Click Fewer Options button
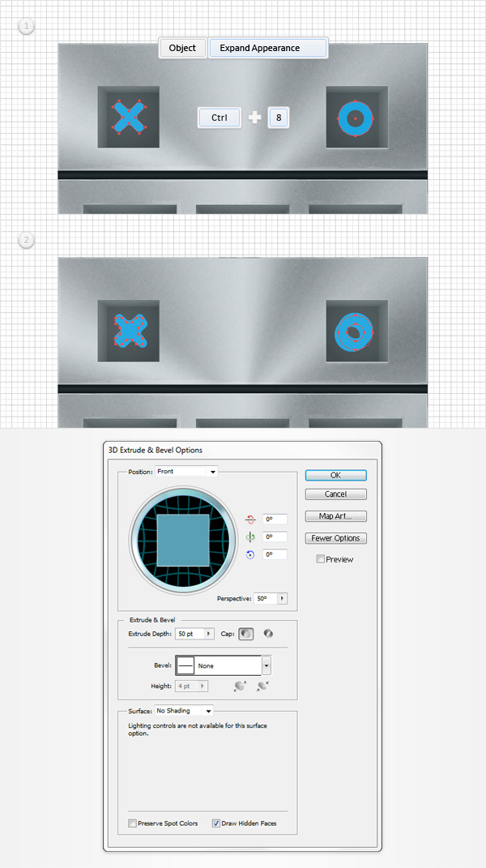The height and width of the screenshot is (868, 486). coord(335,538)
